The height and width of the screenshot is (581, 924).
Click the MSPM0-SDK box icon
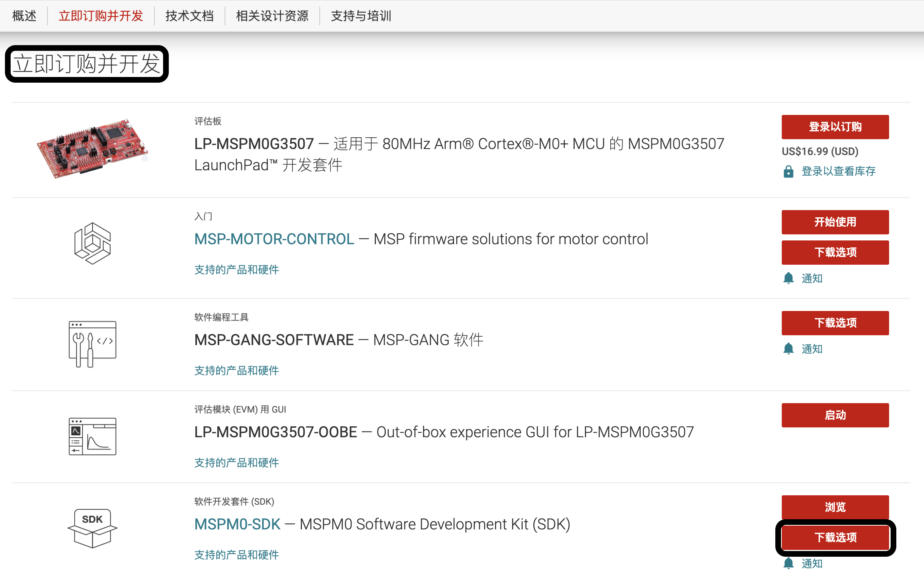(93, 528)
